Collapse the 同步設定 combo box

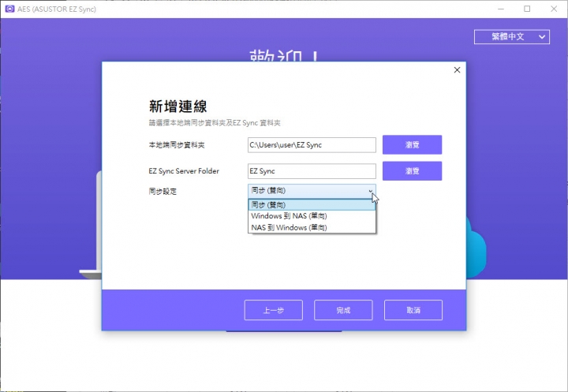point(312,191)
